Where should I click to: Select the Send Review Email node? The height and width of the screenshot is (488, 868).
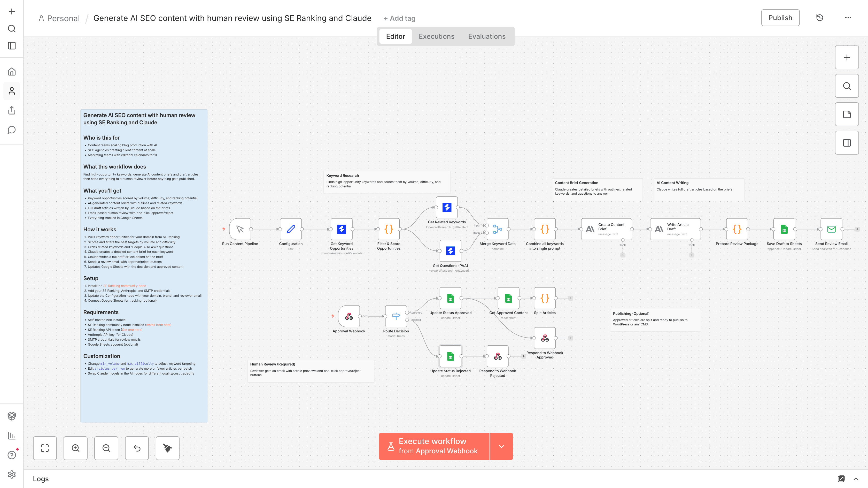831,229
